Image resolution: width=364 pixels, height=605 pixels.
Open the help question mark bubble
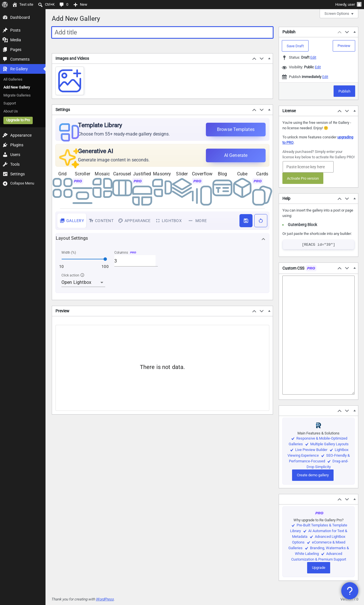click(350, 591)
